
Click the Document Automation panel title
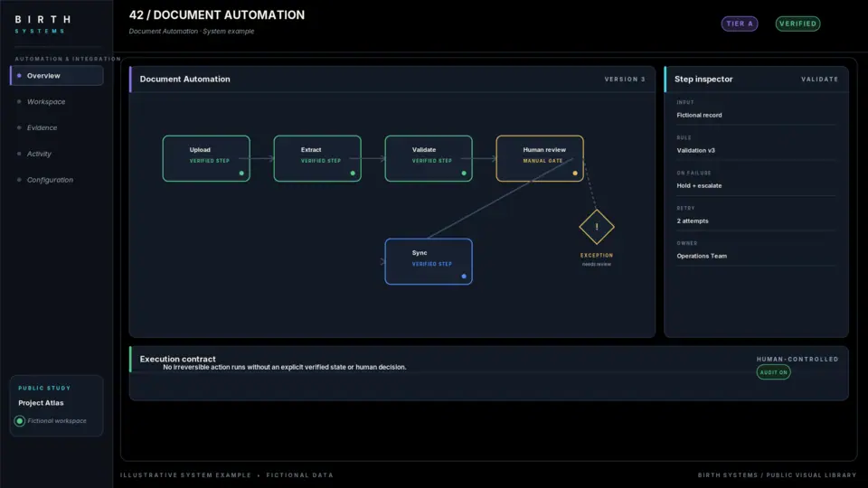(184, 80)
